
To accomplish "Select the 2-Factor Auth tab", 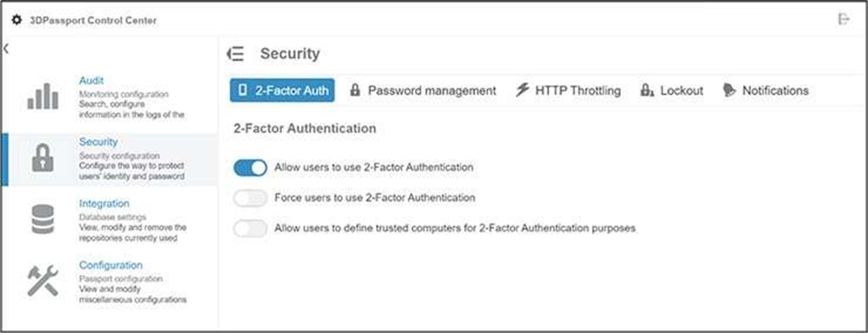I will pos(282,90).
